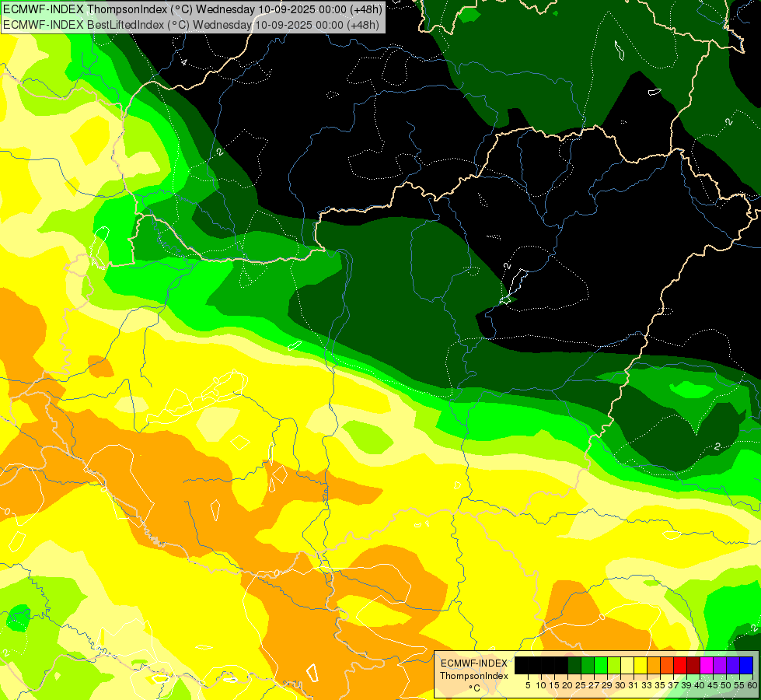Image resolution: width=761 pixels, height=700 pixels.
Task: Click the dark green 20–25 legend swatch
Action: pos(574,665)
